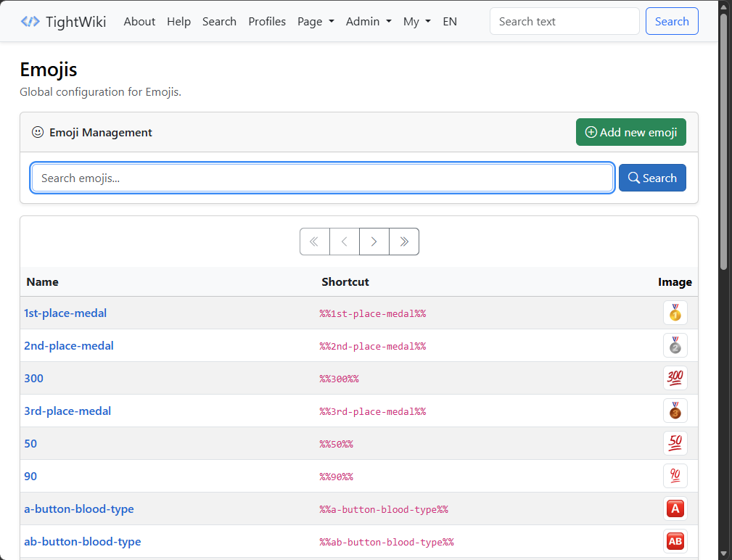Image resolution: width=732 pixels, height=560 pixels.
Task: Click the 2nd-place-medal emoji image
Action: coord(675,345)
